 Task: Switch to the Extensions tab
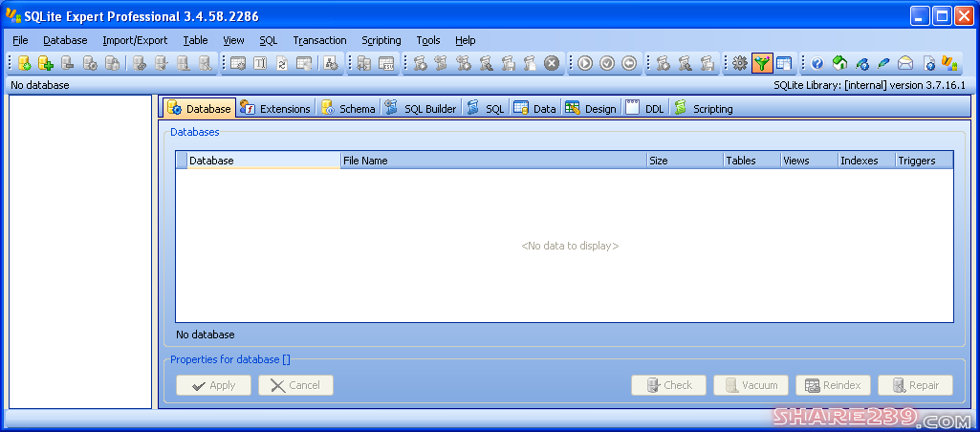click(x=275, y=108)
